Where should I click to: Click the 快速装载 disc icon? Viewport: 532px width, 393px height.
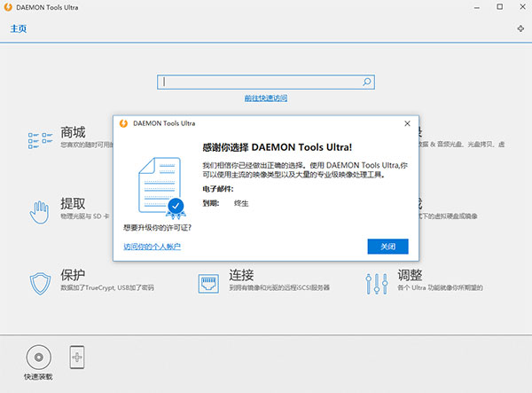(x=39, y=357)
